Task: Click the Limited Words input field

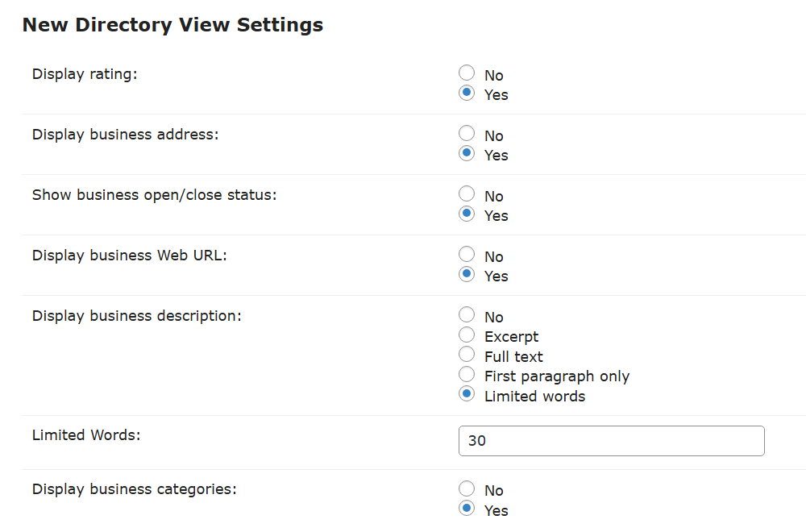Action: point(611,441)
